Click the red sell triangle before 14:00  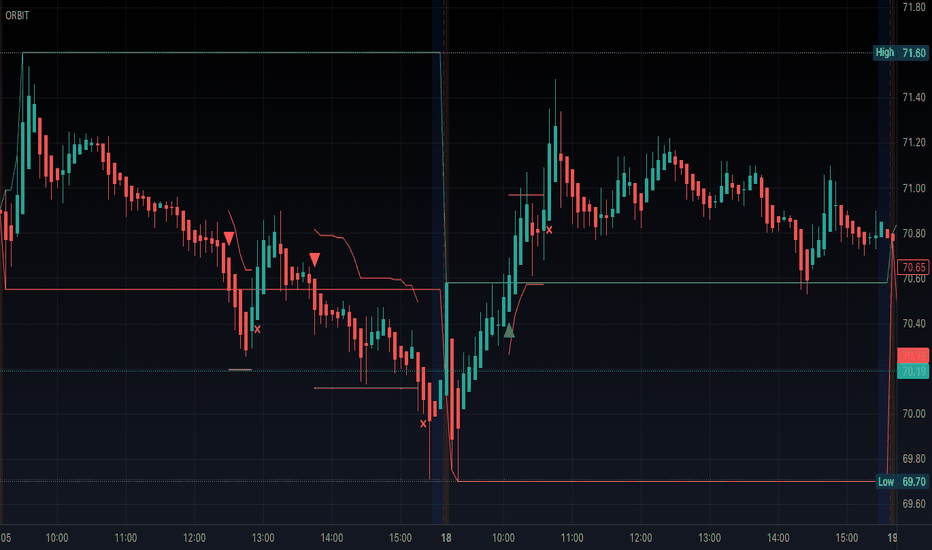click(314, 259)
